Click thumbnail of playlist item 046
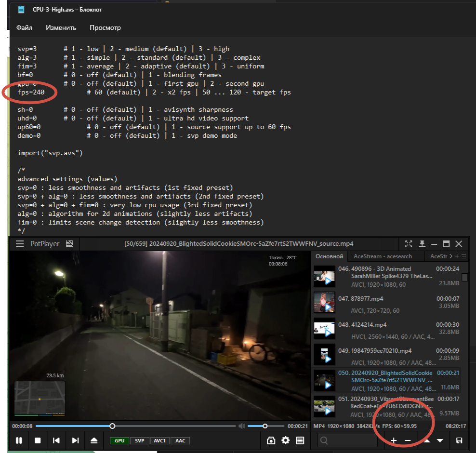 pos(324,276)
